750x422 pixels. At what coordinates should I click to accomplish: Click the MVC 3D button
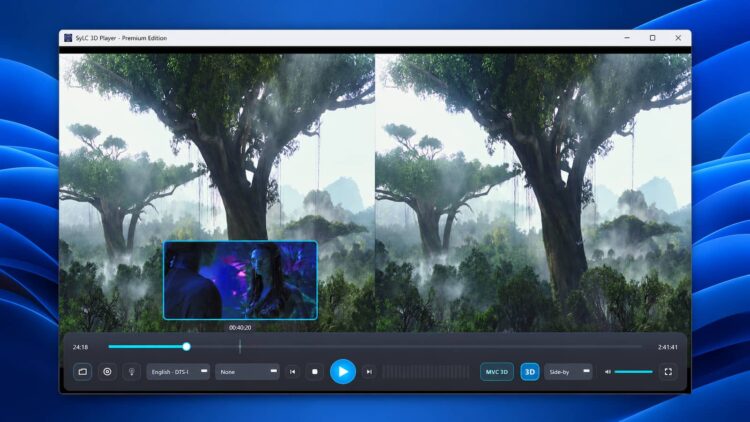point(496,372)
